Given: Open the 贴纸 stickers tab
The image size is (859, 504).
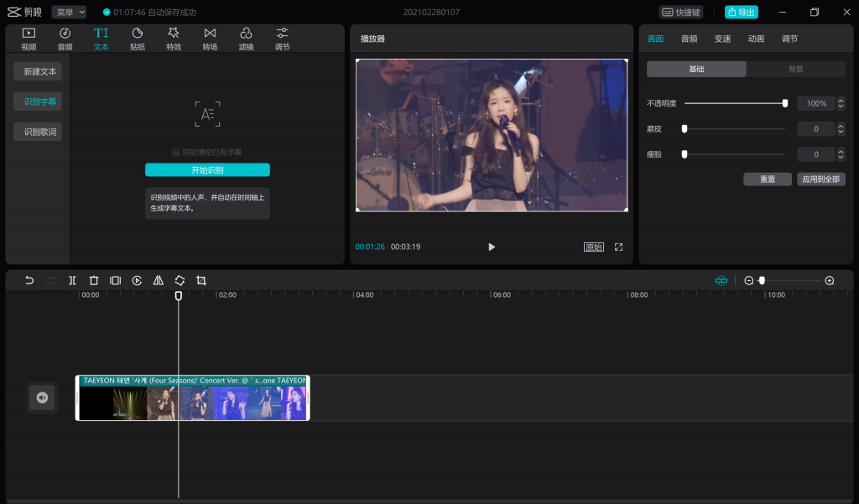Looking at the screenshot, I should click(x=138, y=39).
